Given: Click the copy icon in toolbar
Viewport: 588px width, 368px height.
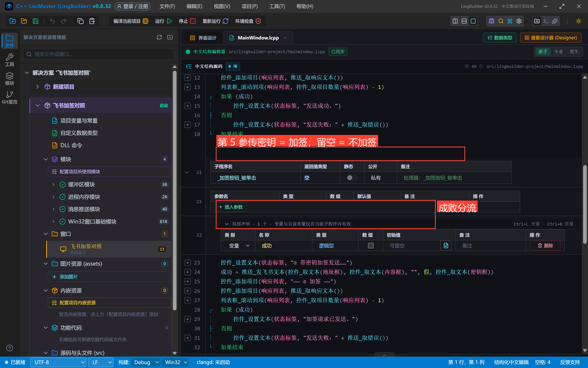Looking at the screenshot, I should point(80,21).
